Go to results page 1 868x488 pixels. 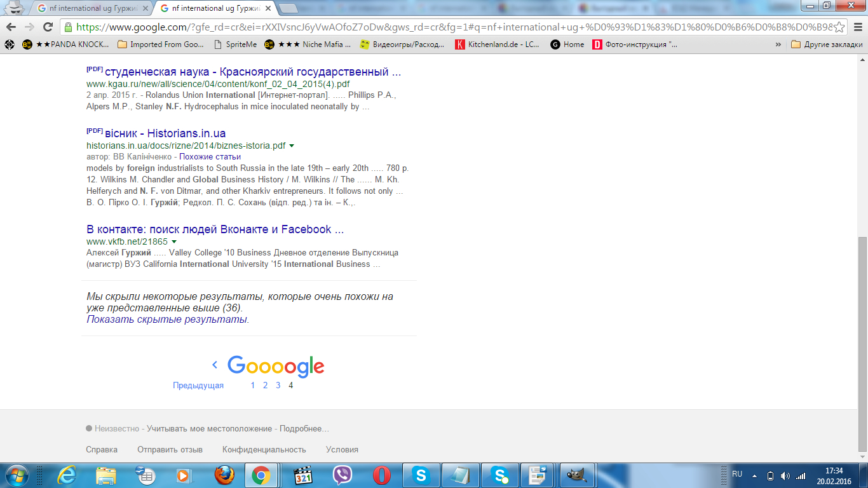tap(253, 385)
